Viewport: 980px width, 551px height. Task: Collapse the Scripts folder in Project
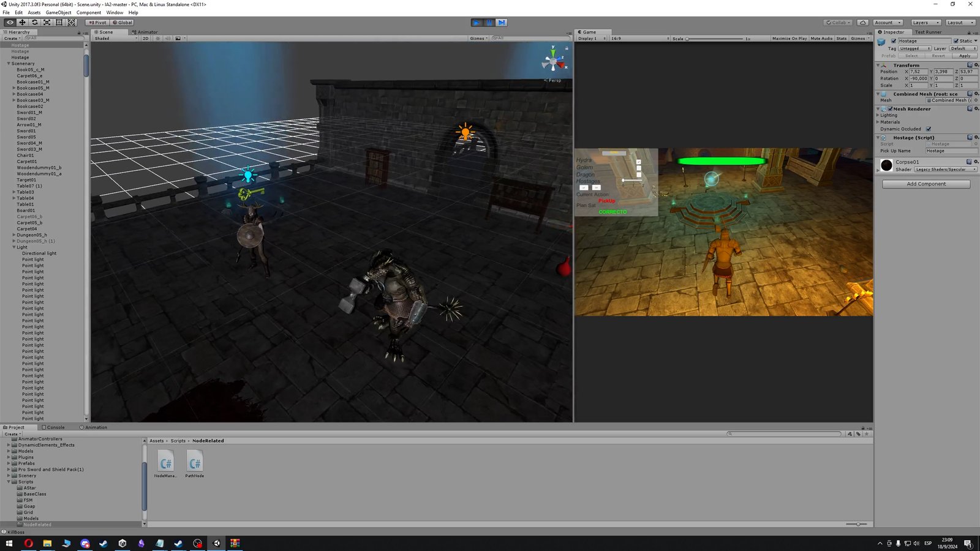click(9, 482)
